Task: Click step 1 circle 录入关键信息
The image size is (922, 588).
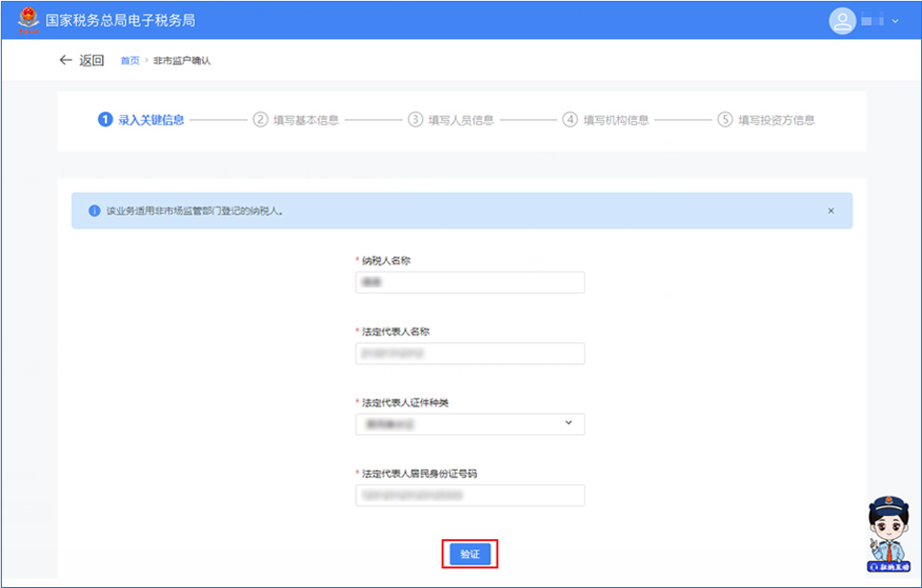Action: pyautogui.click(x=105, y=120)
